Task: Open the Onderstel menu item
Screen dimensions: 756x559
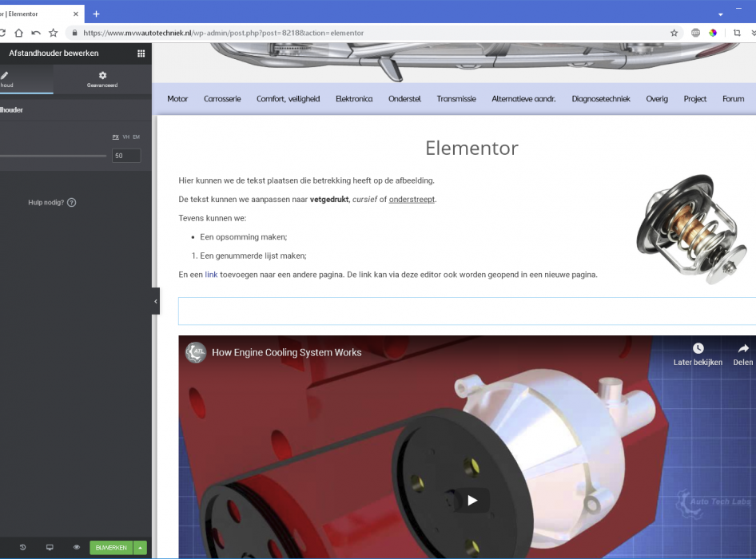Action: click(404, 99)
